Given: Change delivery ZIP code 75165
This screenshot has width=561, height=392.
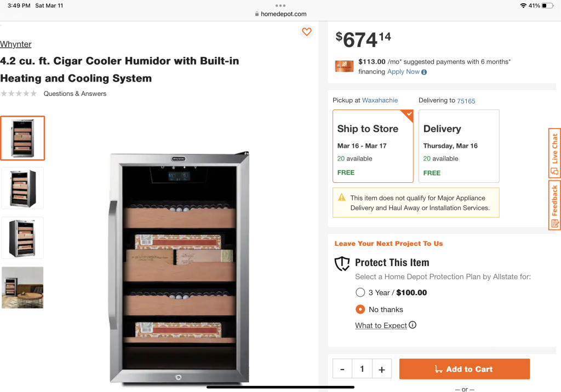Looking at the screenshot, I should click(x=466, y=101).
